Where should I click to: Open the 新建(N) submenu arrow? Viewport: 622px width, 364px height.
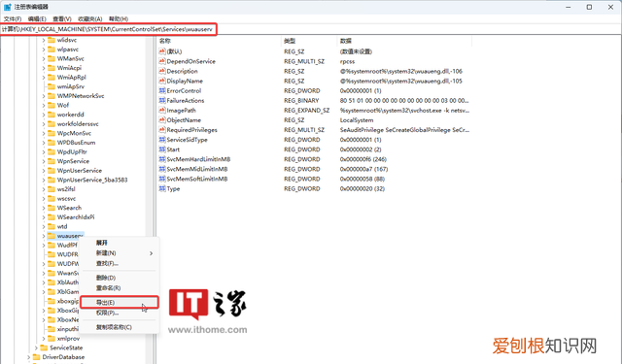[152, 253]
